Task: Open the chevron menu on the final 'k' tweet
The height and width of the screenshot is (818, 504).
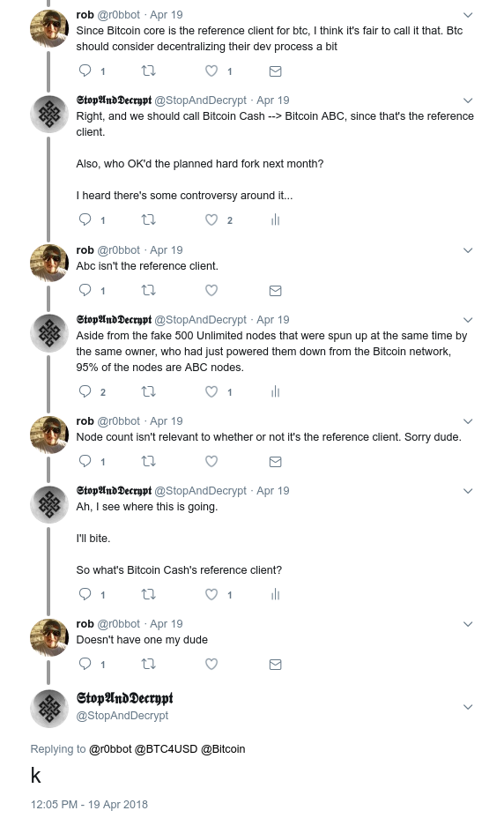Action: 468,707
